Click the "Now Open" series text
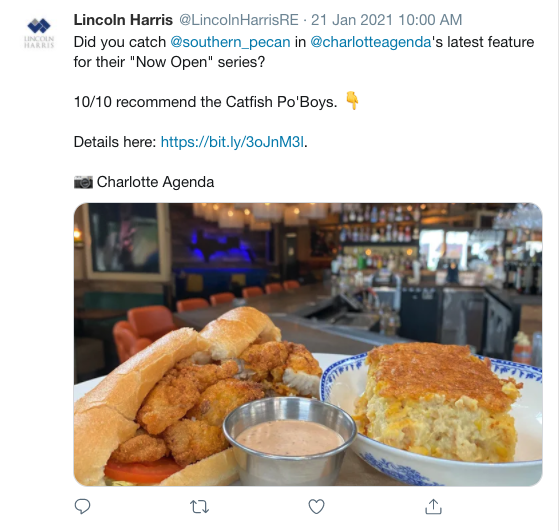The image size is (559, 531). pyautogui.click(x=169, y=62)
